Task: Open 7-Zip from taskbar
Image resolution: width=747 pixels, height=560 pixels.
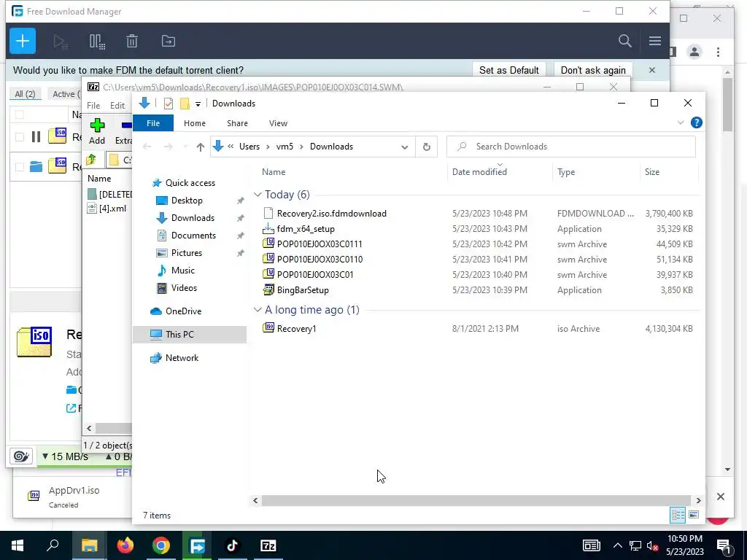Action: click(268, 545)
